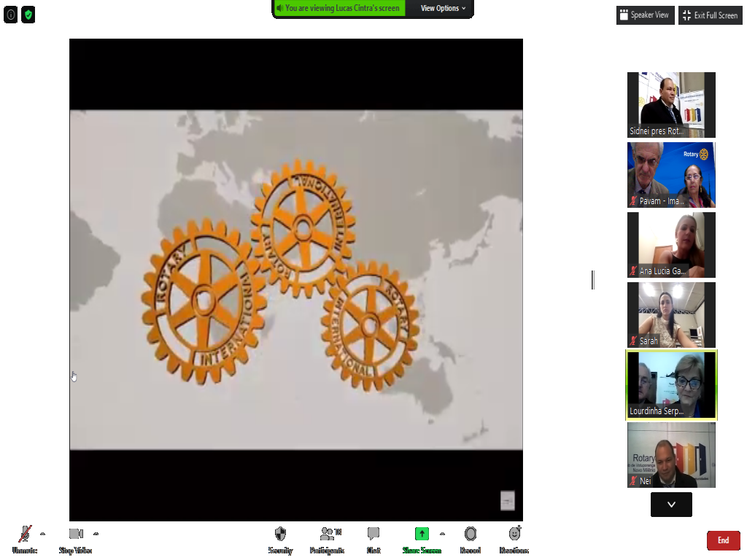Click the green encryption shield icon

(x=28, y=15)
